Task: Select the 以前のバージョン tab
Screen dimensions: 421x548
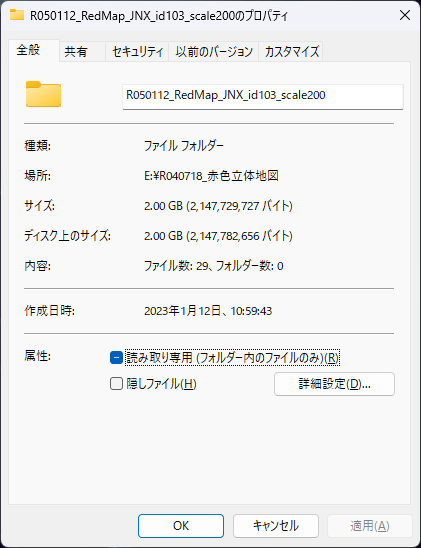Action: (x=213, y=52)
